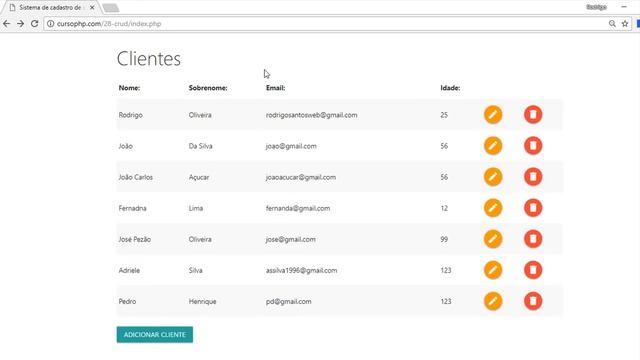Select email assilva1996@gmail.com
This screenshot has height=360, width=640.
(x=302, y=270)
